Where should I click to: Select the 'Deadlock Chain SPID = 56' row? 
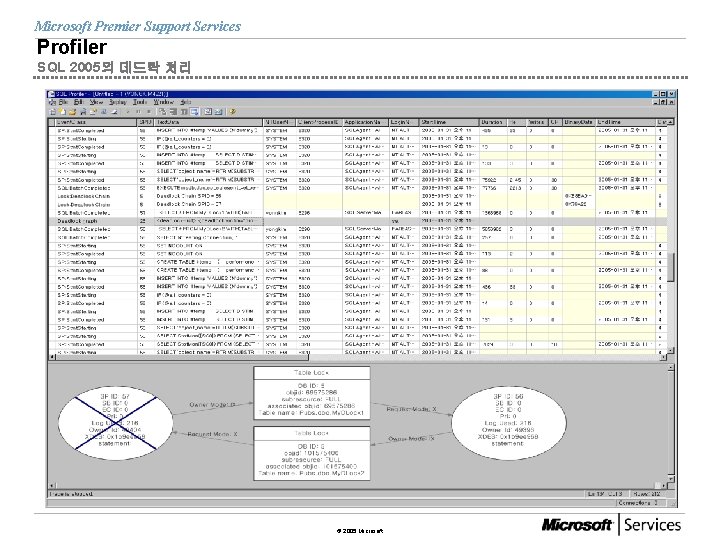tap(356, 196)
